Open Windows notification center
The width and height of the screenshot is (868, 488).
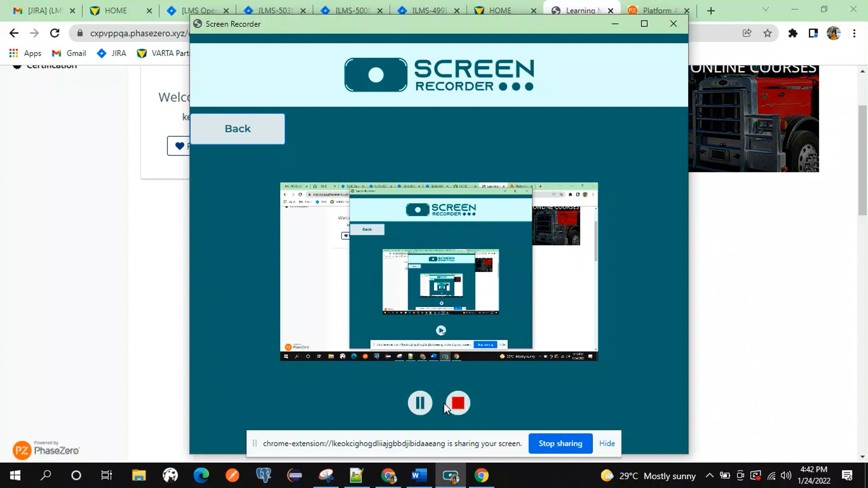847,475
